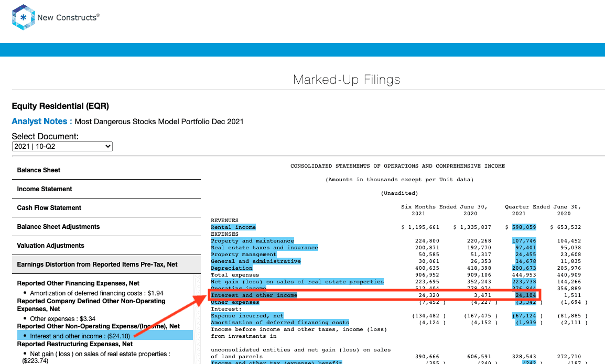Click highlighted value 14,678
This screenshot has height=364, width=605.
[x=525, y=261]
